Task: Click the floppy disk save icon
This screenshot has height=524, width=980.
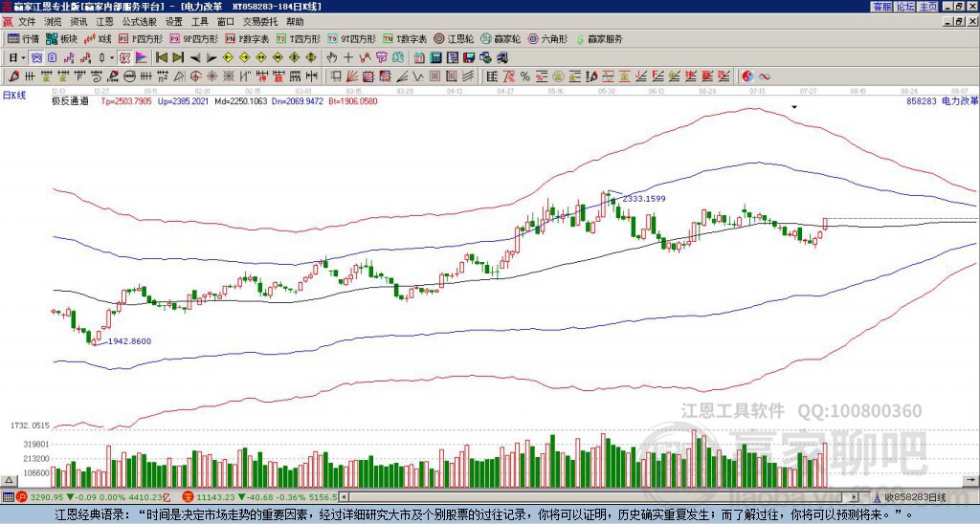Action: [469, 58]
